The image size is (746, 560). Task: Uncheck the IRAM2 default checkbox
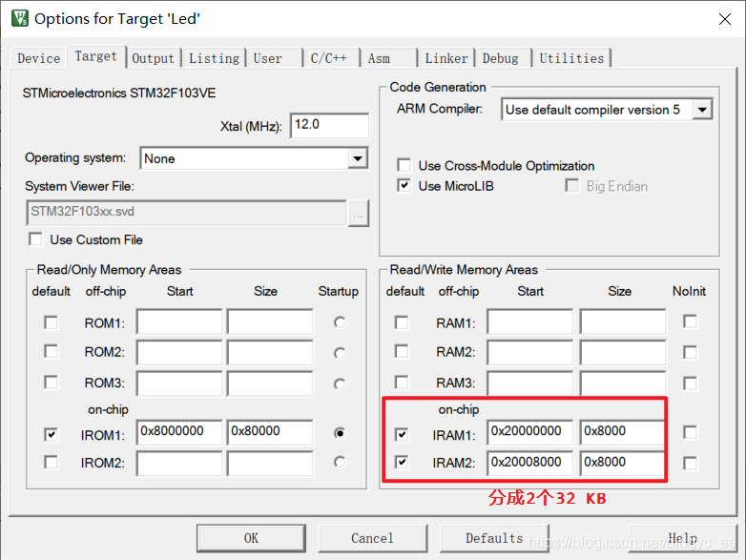402,462
